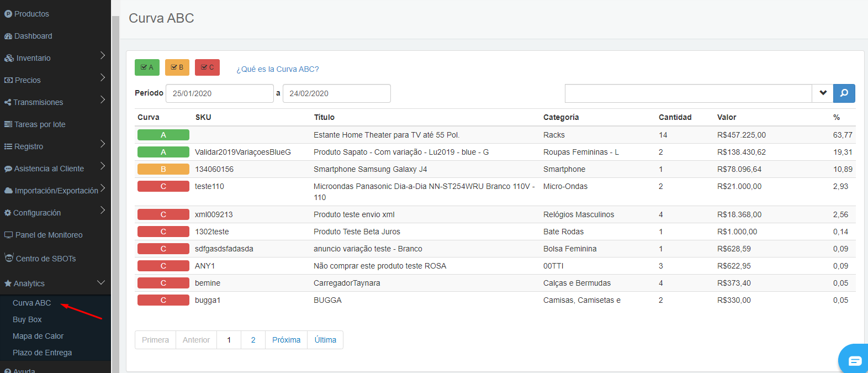This screenshot has height=373, width=868.
Task: Click SKU bugga1
Action: (208, 300)
